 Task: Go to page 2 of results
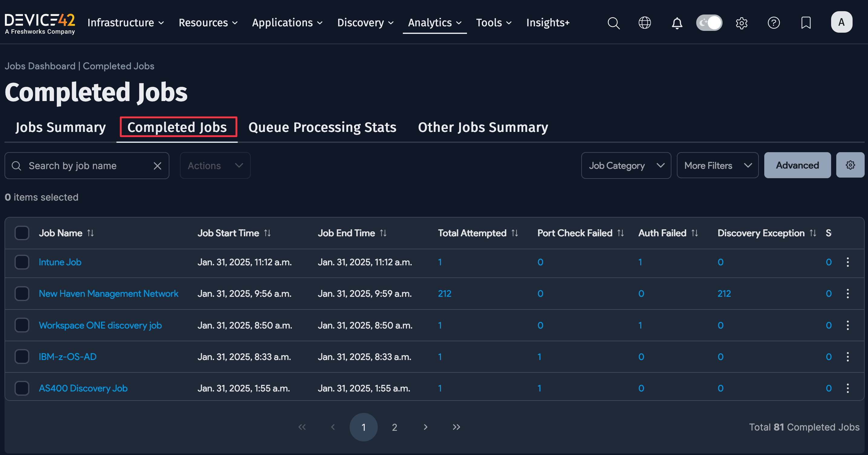click(x=394, y=427)
